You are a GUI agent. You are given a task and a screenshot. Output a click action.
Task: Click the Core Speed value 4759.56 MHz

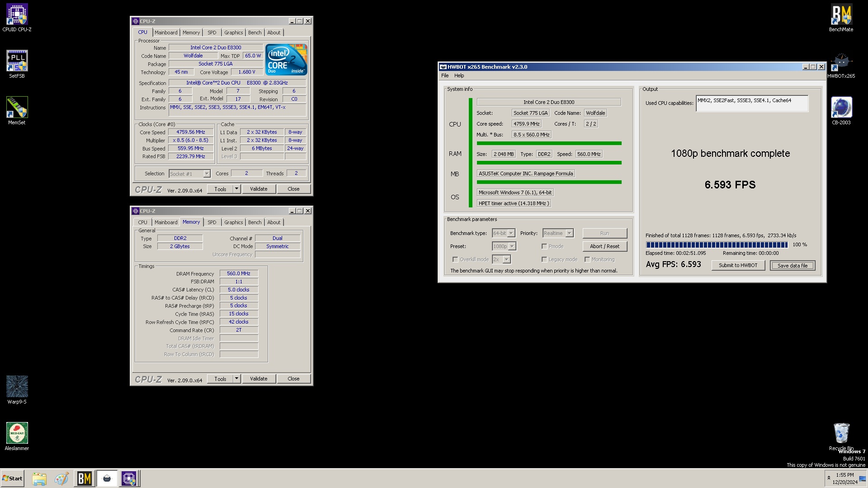(x=190, y=132)
